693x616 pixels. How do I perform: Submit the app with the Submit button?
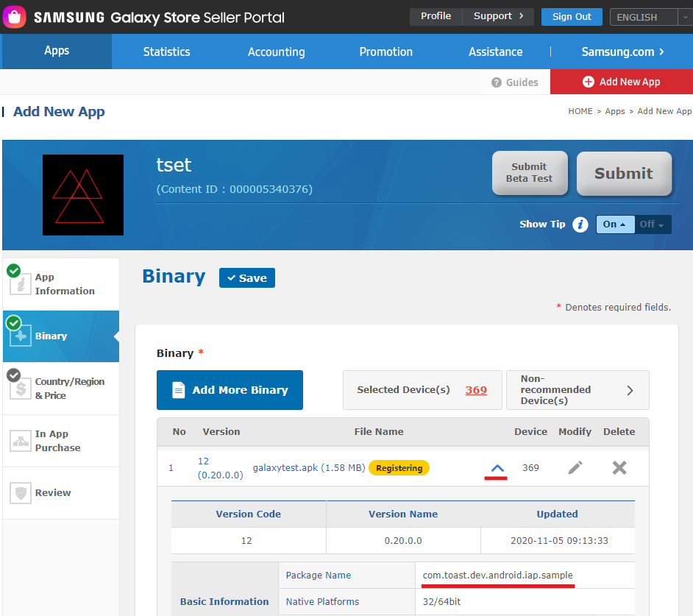624,174
